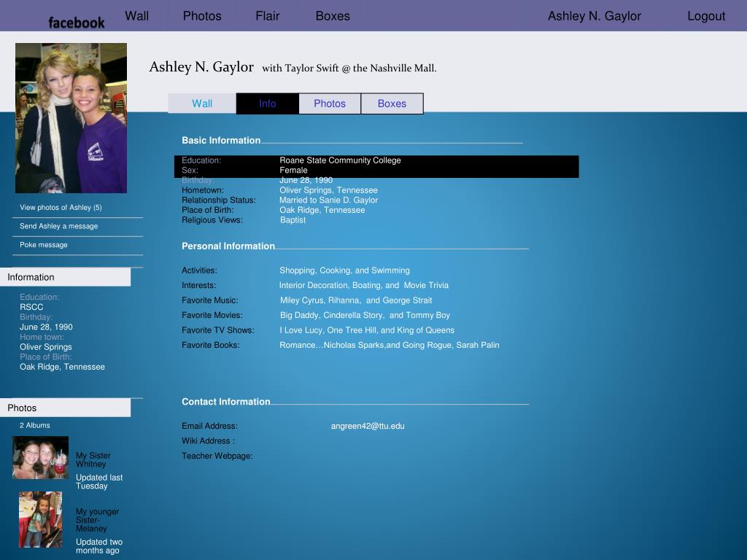Click Personal Information section heading

tap(228, 246)
